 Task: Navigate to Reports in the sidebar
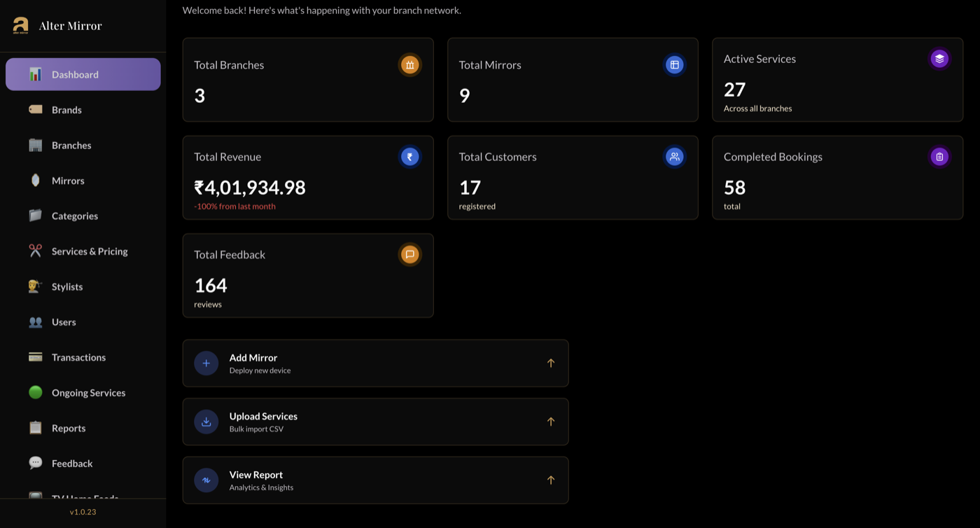click(83, 428)
